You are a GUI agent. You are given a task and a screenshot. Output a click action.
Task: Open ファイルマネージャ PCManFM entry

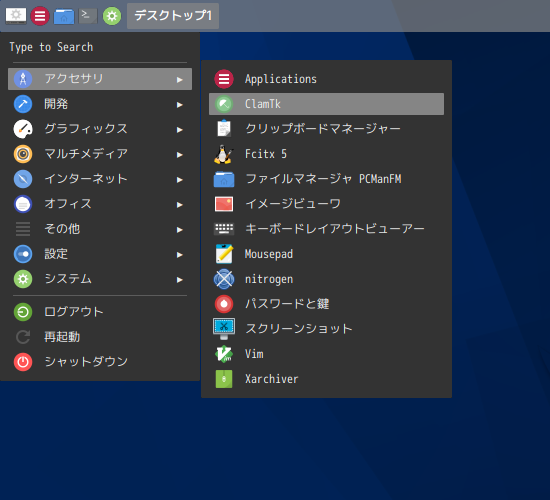coord(326,179)
